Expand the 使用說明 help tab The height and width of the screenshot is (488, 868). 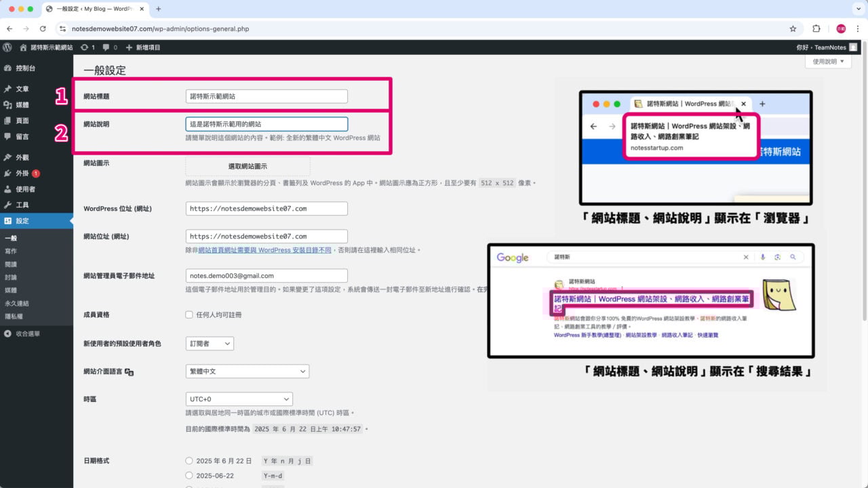pyautogui.click(x=828, y=62)
